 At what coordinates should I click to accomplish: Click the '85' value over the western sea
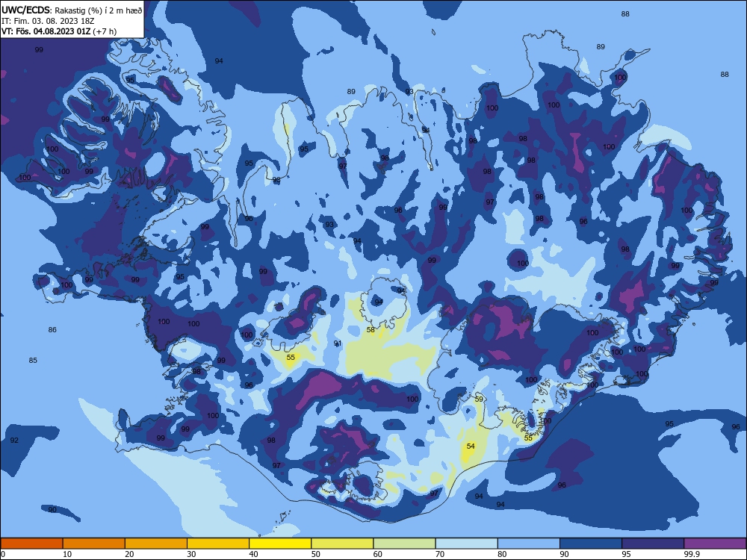[33, 361]
